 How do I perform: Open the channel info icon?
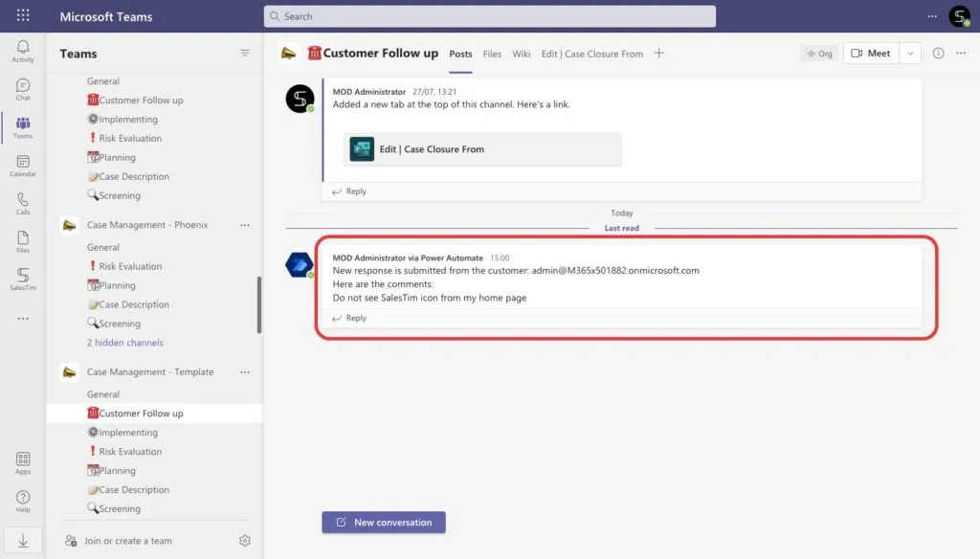(938, 54)
